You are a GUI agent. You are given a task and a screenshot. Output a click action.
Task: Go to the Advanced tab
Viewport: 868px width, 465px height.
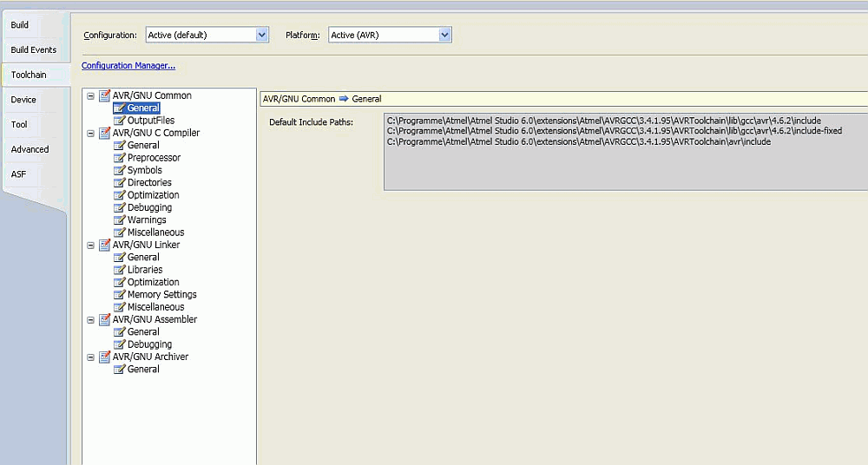click(x=30, y=149)
